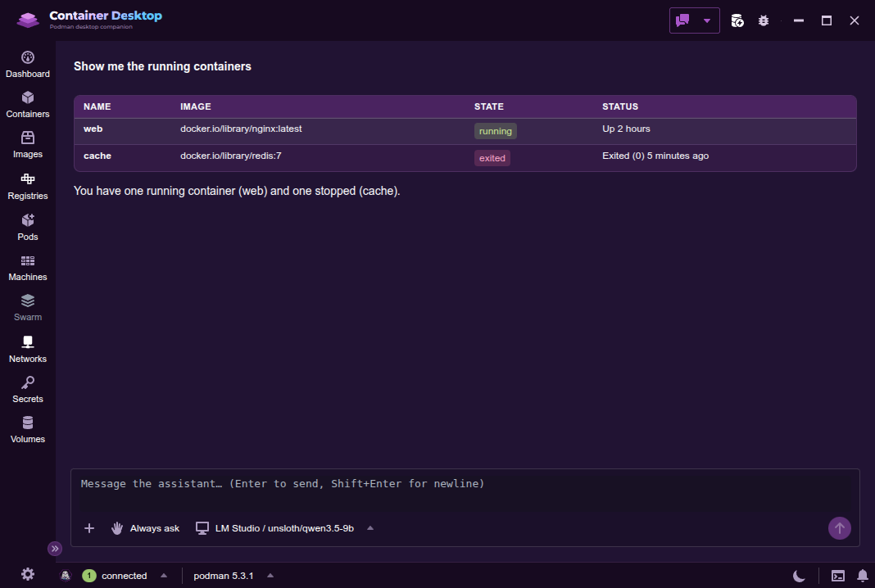Open the Images section
The width and height of the screenshot is (875, 588).
(x=27, y=145)
